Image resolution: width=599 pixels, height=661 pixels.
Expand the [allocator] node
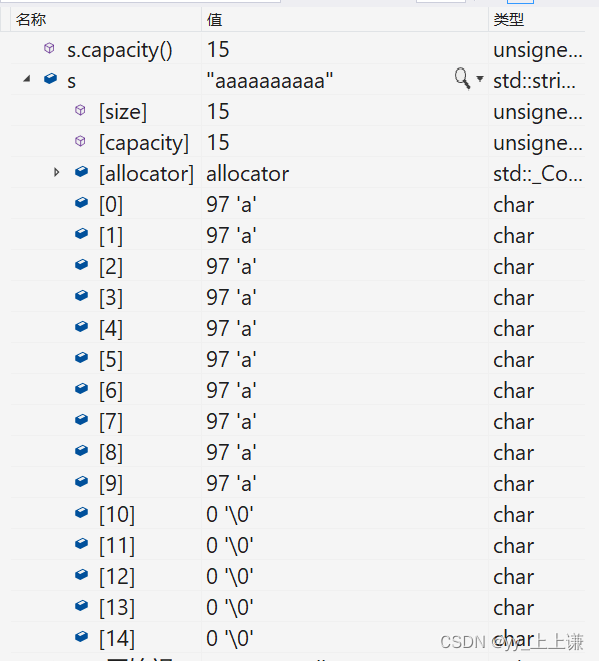coord(56,172)
